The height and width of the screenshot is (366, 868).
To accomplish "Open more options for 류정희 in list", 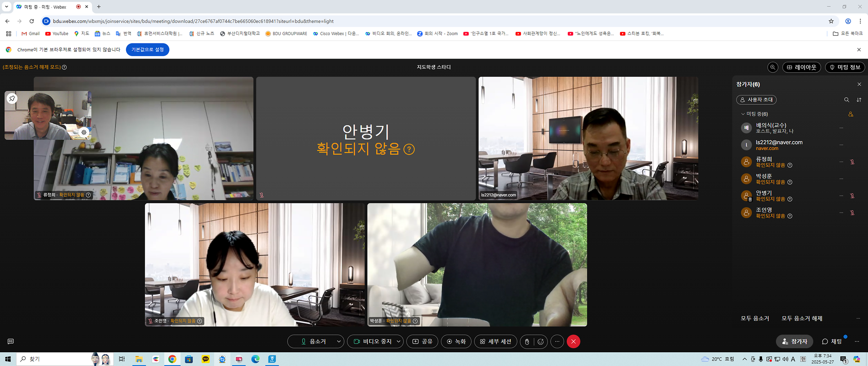I will 841,162.
